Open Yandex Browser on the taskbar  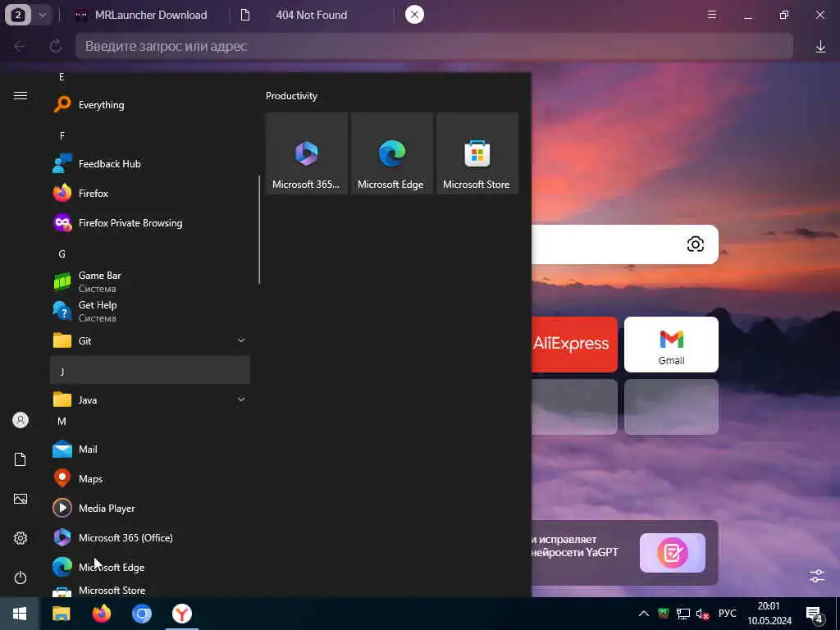click(x=182, y=614)
